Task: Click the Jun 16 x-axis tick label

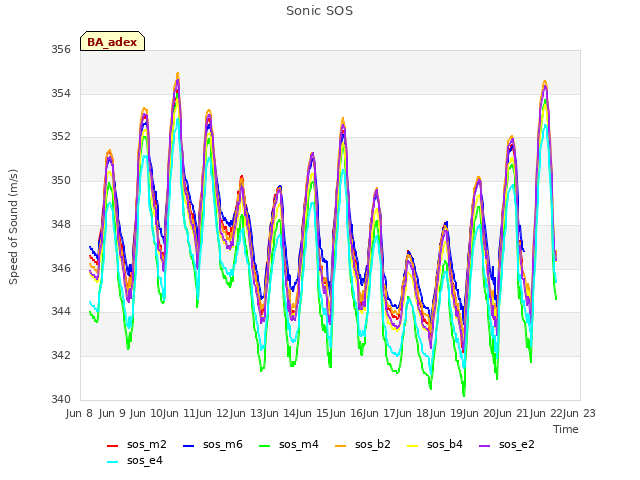Action: click(346, 413)
